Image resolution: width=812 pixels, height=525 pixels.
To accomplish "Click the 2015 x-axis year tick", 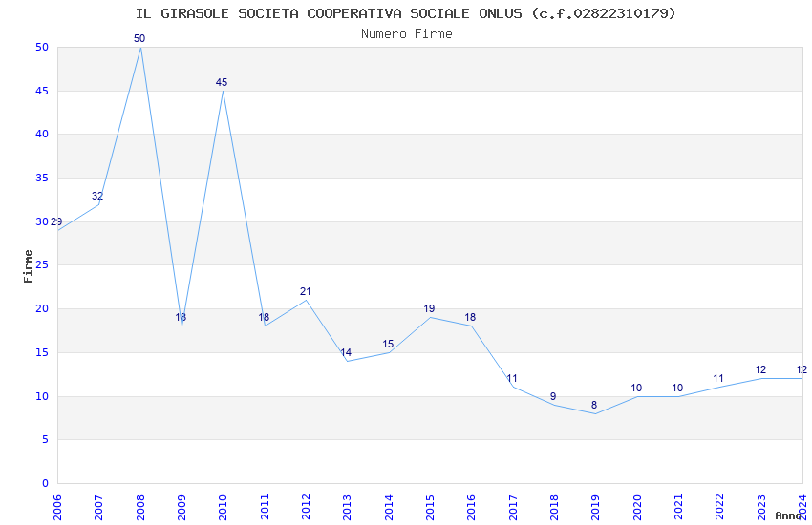I will [x=430, y=507].
